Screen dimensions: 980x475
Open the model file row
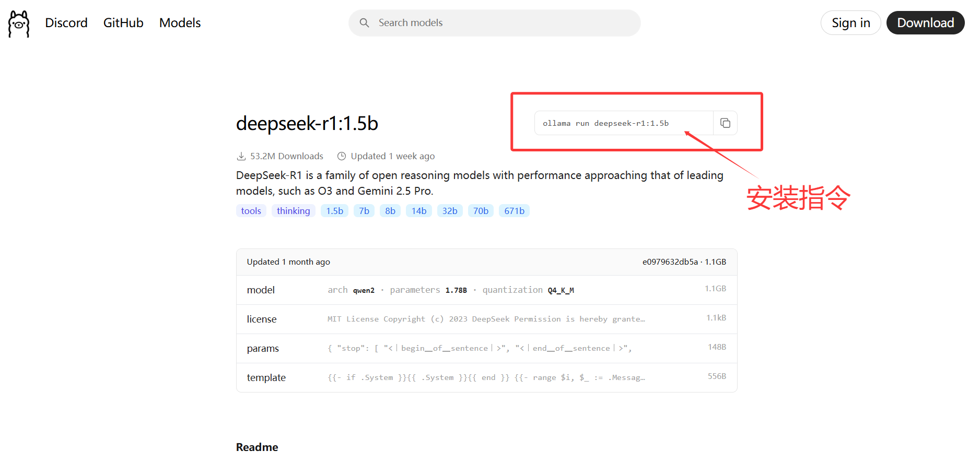486,290
